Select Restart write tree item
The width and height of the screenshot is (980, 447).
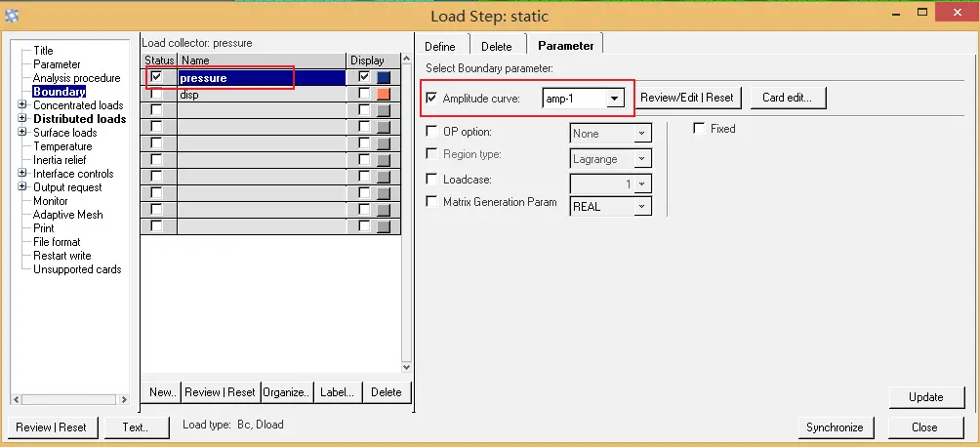pyautogui.click(x=61, y=256)
